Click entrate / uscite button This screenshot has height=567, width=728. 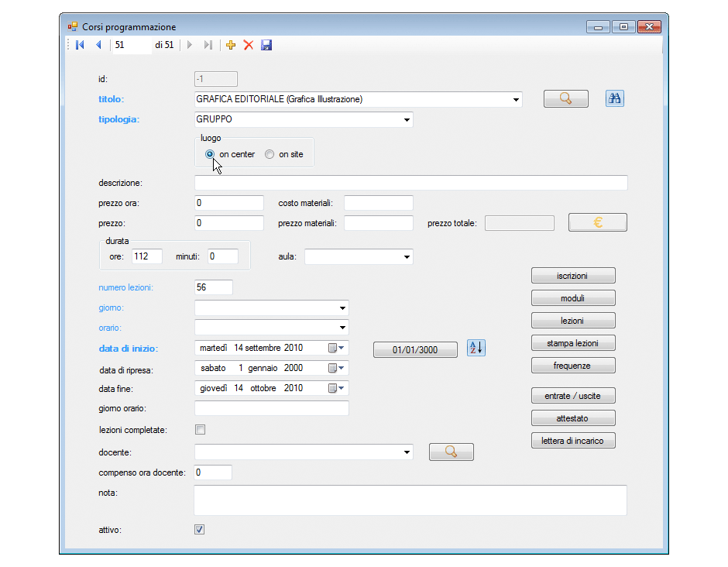coord(573,396)
